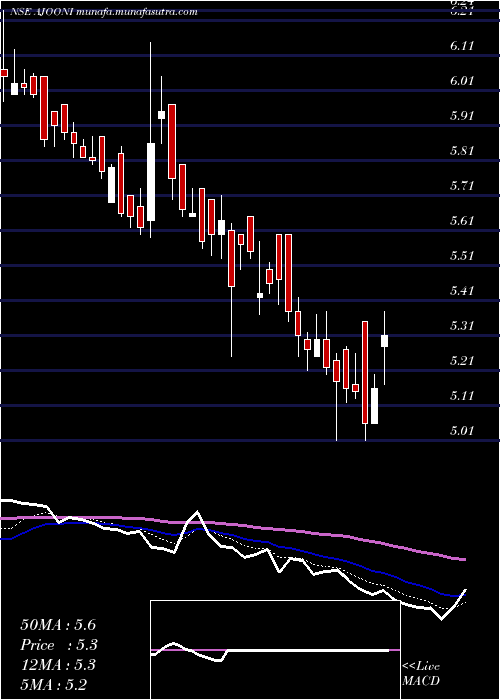
Task: Click the '<<Live MACD' label
Action: [421, 674]
